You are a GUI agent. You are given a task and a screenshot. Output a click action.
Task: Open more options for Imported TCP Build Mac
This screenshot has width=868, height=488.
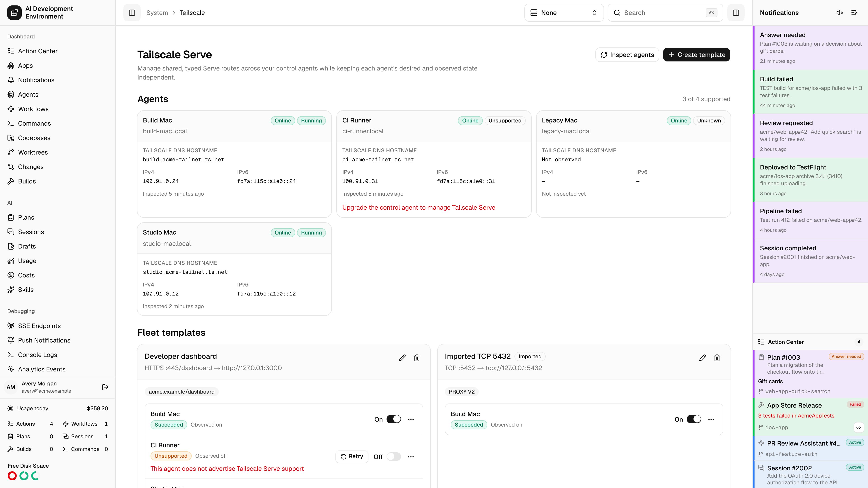[711, 419]
